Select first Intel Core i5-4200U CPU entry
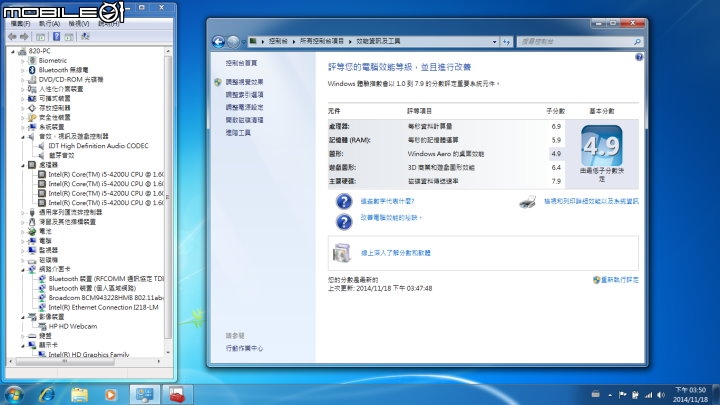The width and height of the screenshot is (720, 405). click(106, 174)
